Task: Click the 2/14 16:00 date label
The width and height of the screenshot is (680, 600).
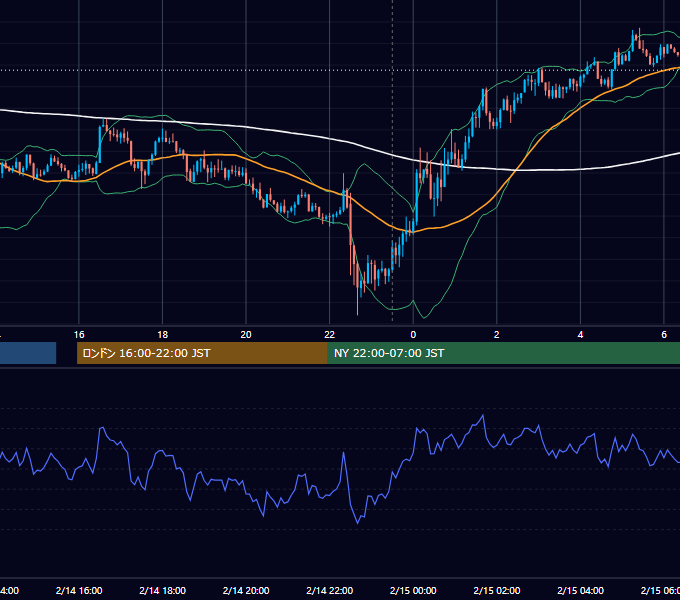Action: [79, 590]
